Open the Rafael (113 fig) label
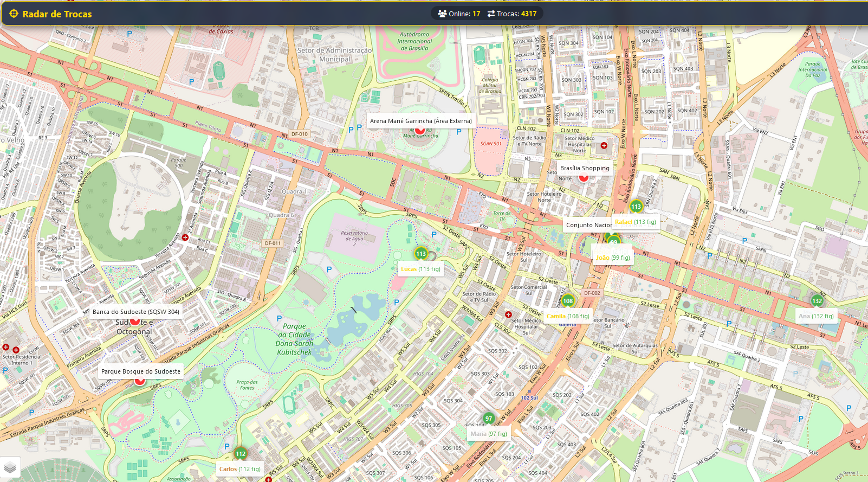Screen dimensions: 868x482 pos(636,222)
